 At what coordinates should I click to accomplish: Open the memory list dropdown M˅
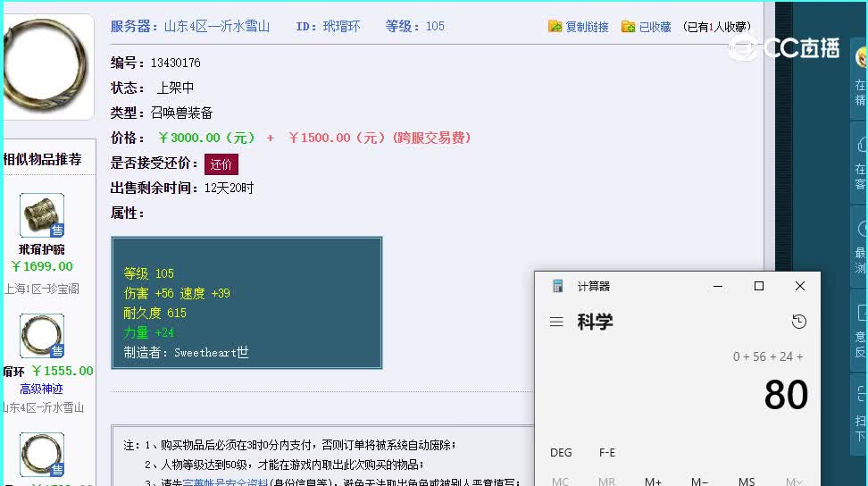794,482
